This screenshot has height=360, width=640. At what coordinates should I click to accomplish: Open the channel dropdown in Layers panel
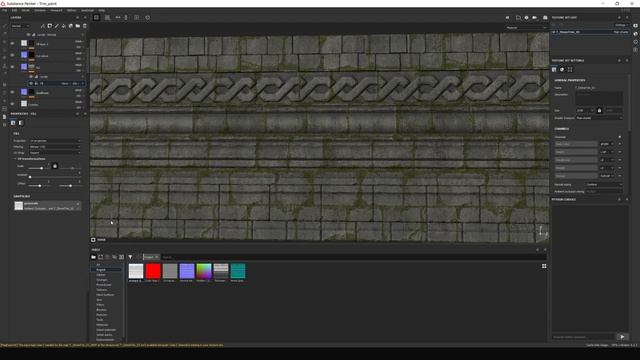[20, 26]
